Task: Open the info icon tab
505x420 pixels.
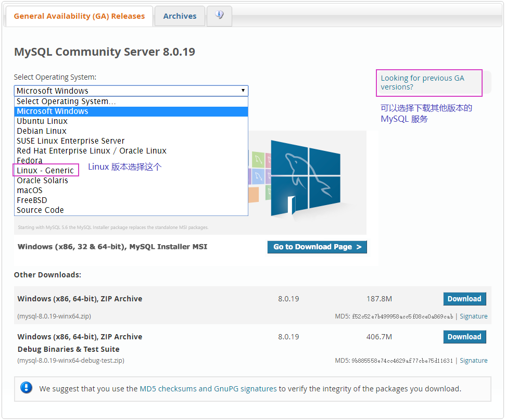Action: pos(219,16)
